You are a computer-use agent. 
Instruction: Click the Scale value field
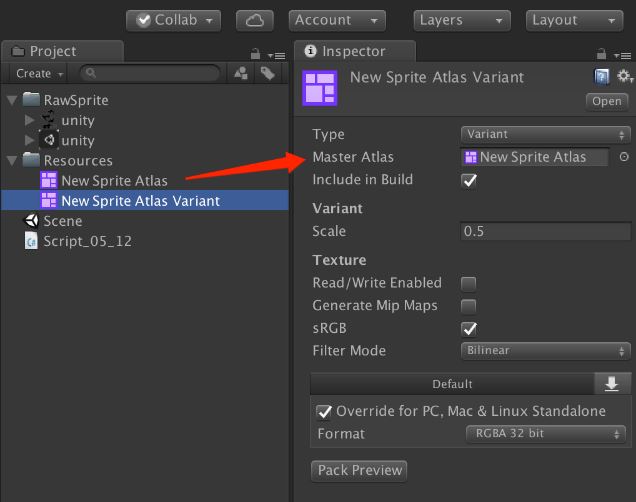[546, 231]
